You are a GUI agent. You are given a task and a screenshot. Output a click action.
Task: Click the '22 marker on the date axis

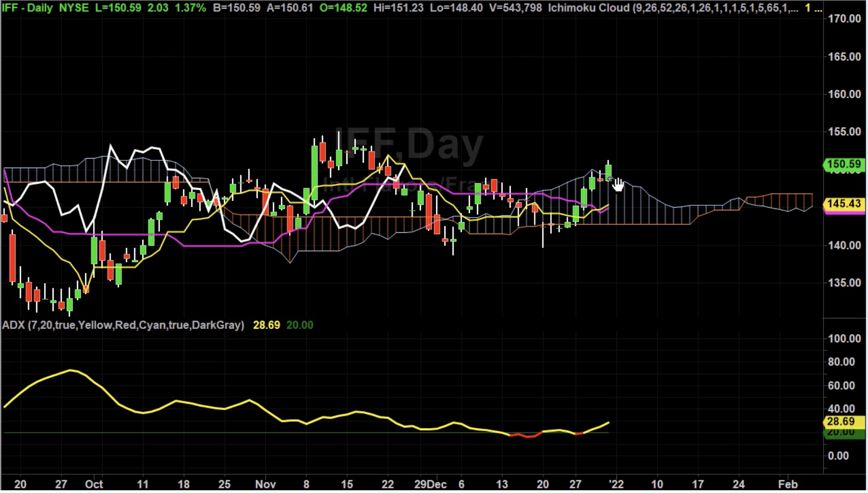[616, 484]
